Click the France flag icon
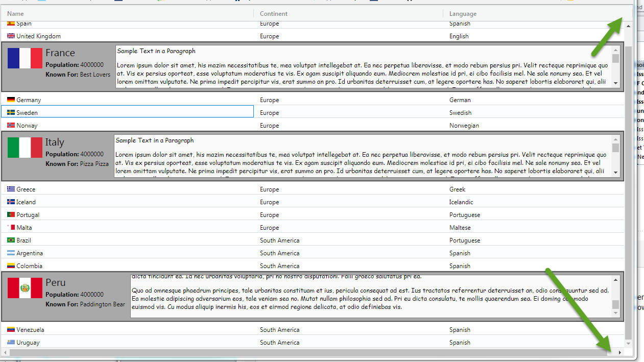The width and height of the screenshot is (644, 362). coord(25,58)
